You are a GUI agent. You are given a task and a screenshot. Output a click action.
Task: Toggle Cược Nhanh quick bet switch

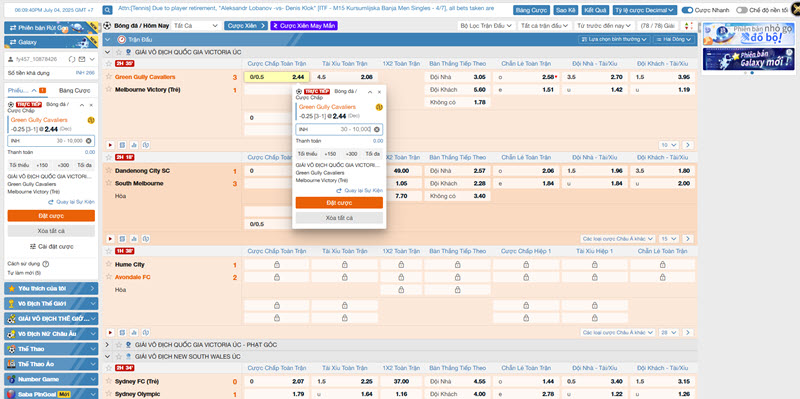point(687,10)
